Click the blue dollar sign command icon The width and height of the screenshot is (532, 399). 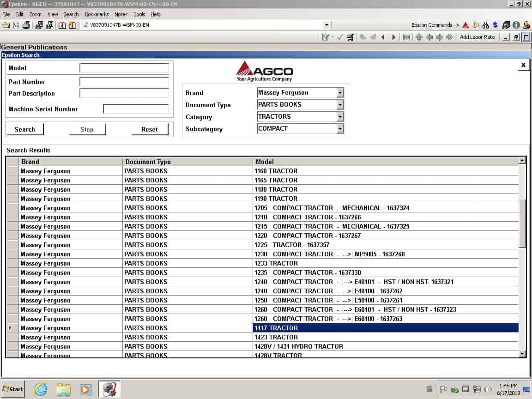point(496,25)
